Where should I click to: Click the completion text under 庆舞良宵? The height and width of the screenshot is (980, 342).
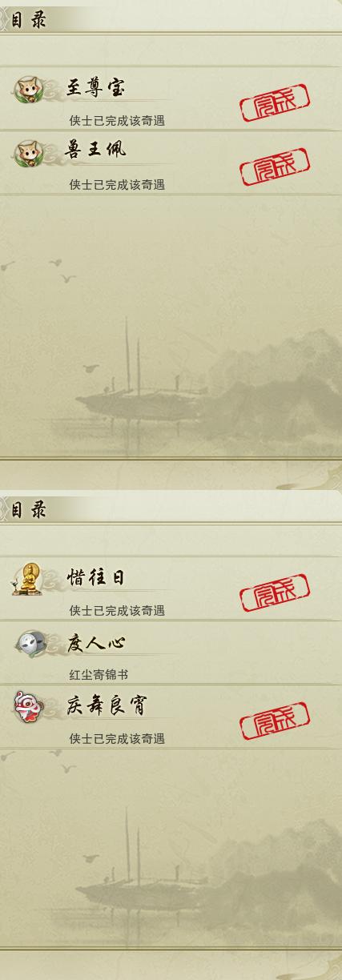coord(117,739)
